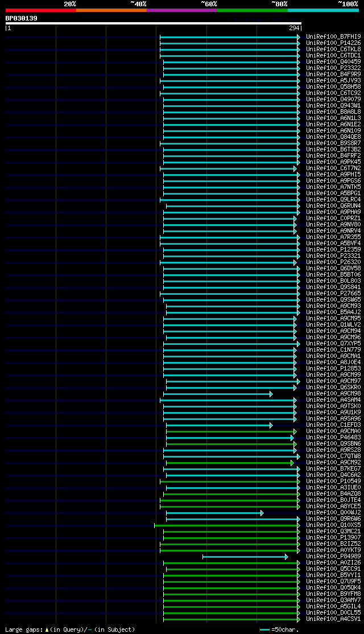
Task: Click the green ~80% legend segment
Action: (253, 10)
